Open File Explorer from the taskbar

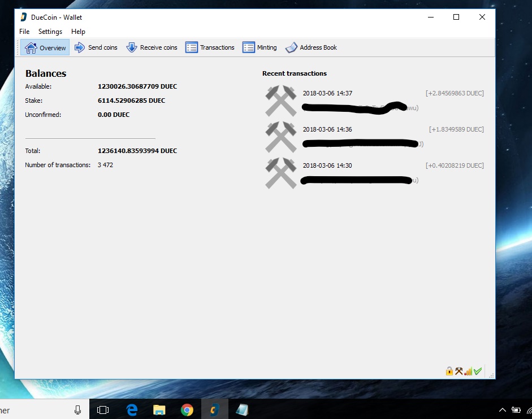[x=159, y=410]
